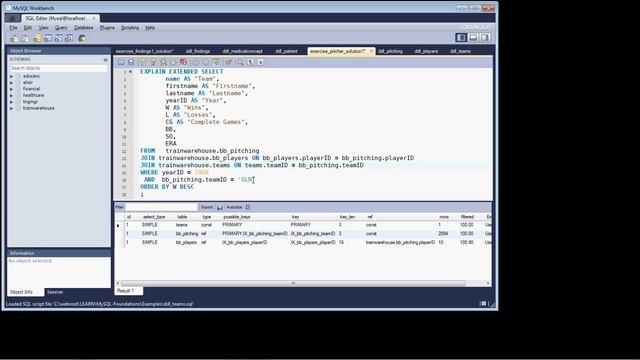Click the reconnect to DBMS icon

[82, 38]
